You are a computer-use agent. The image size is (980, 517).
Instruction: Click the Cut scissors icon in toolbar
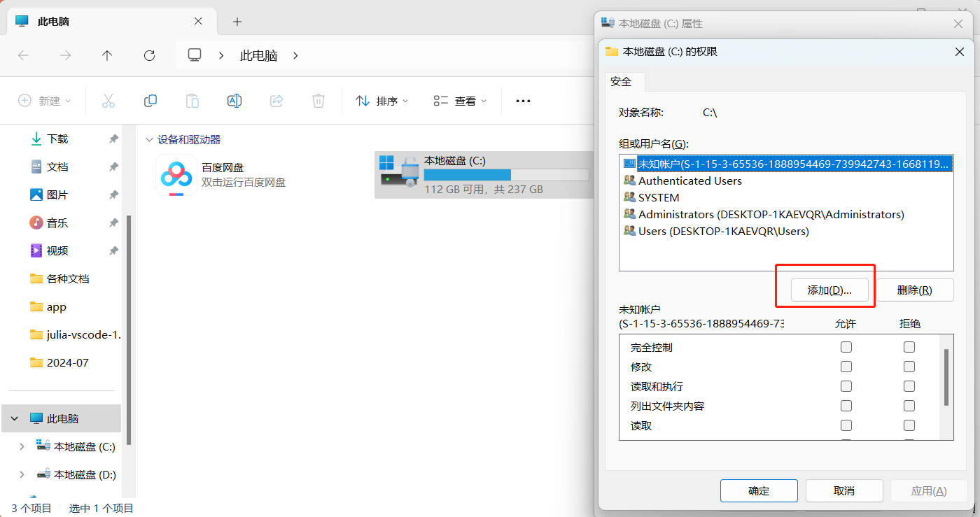pos(108,101)
